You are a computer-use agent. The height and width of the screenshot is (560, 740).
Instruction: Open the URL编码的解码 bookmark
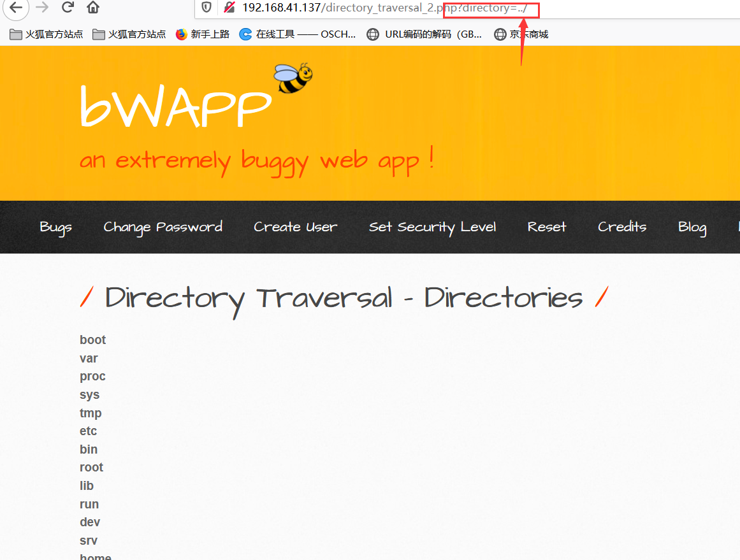tap(424, 34)
